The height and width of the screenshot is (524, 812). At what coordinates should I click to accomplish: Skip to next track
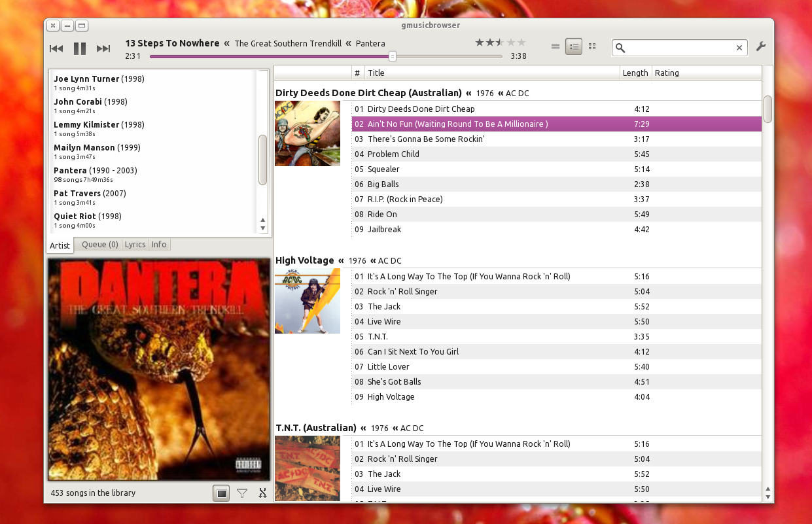tap(103, 48)
